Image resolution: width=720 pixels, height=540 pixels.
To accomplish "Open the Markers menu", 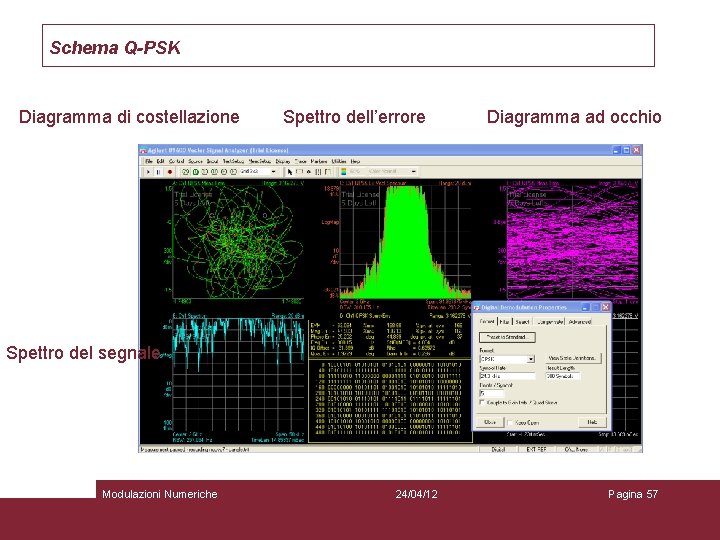I will (x=319, y=161).
